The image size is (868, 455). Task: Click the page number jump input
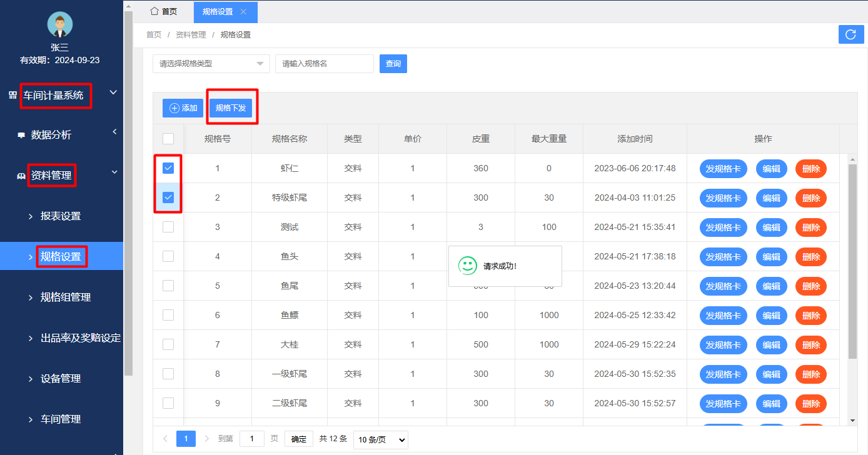[252, 439]
